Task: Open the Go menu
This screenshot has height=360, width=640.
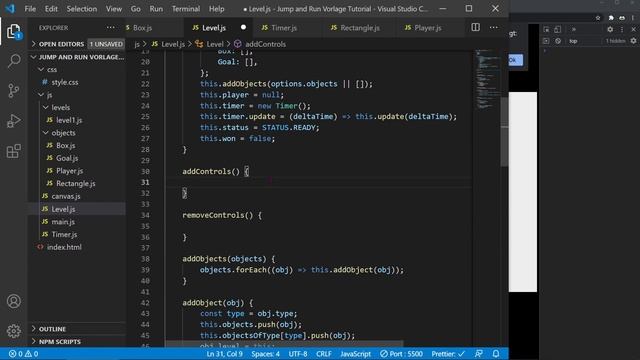Action: click(136, 9)
